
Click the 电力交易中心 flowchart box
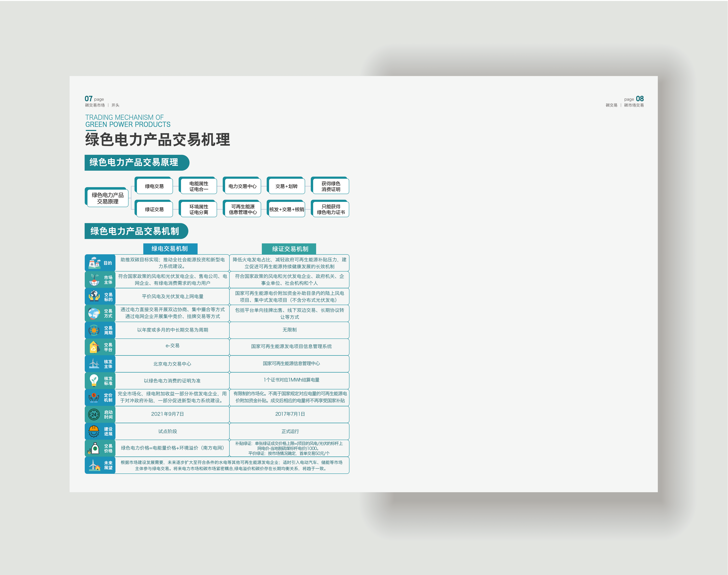[x=242, y=186]
